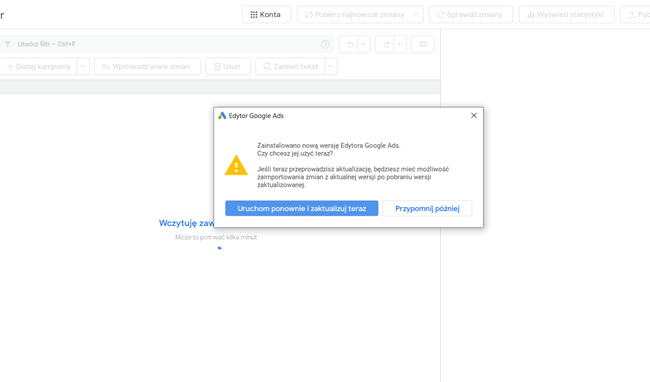Choose 'Przypomnij później' in the dialog
Screen dimensions: 650x382
point(427,208)
